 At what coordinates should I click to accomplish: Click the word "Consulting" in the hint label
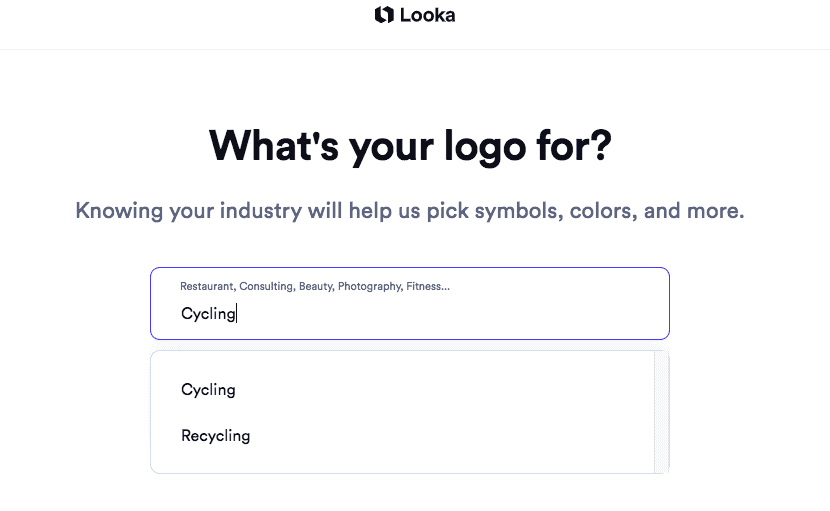[x=266, y=287]
